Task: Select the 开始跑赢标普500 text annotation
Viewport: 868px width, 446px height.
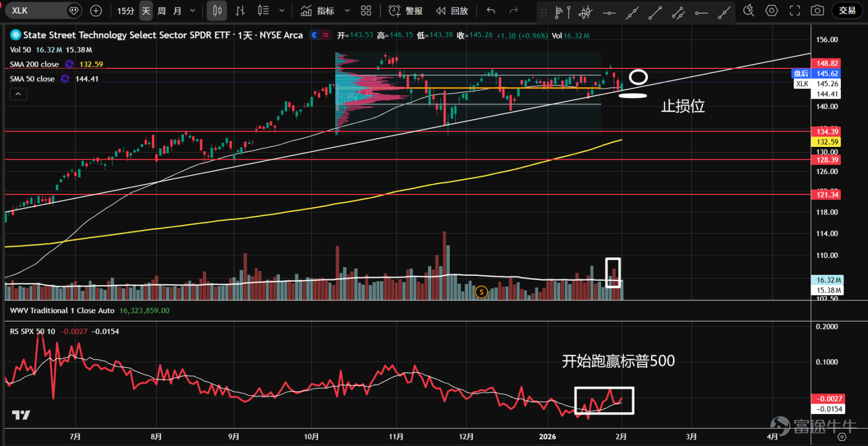Action: (x=618, y=361)
